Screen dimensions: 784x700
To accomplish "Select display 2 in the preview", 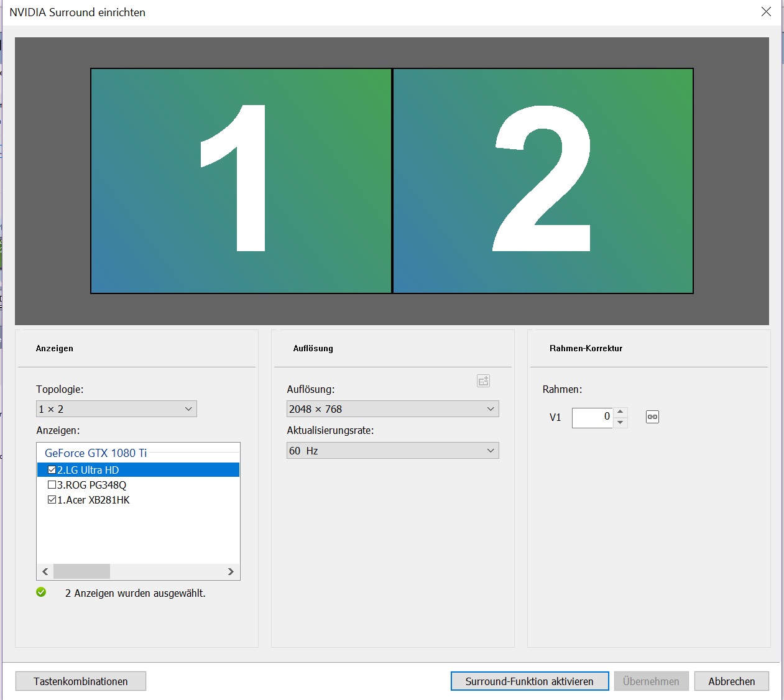I will [x=543, y=181].
